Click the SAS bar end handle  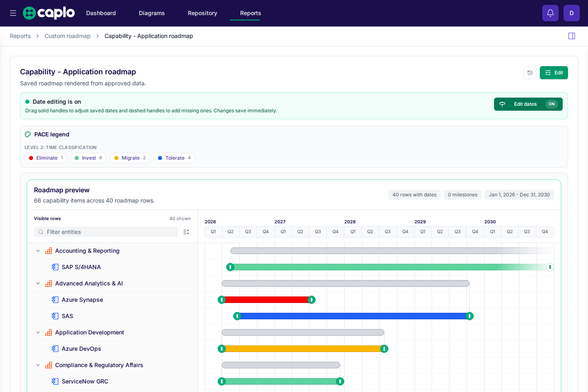[x=470, y=316]
